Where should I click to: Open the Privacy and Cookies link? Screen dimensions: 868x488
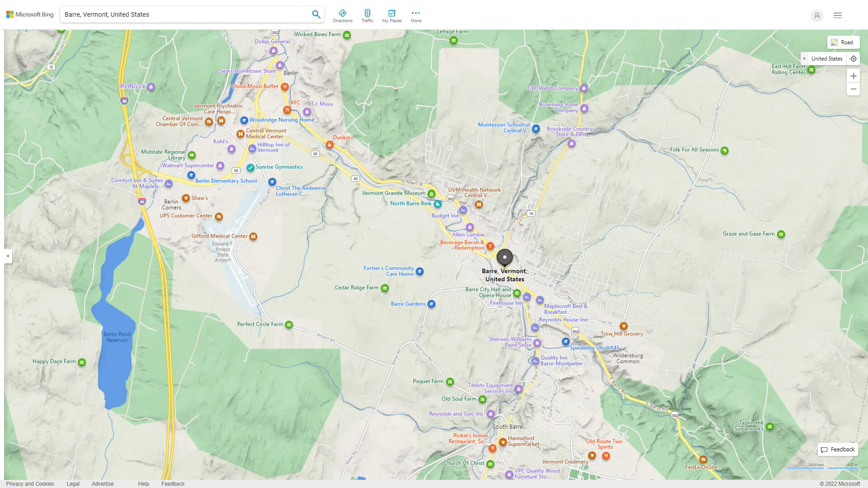(30, 483)
